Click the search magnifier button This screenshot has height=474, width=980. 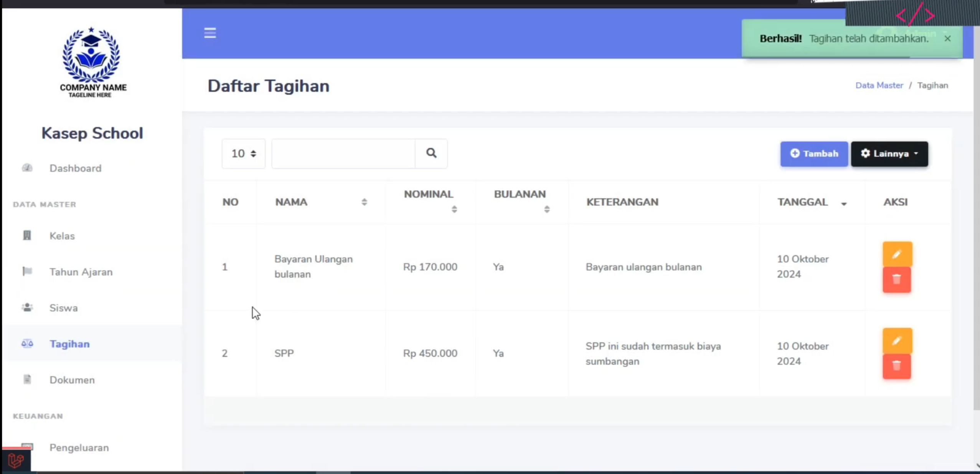[431, 153]
